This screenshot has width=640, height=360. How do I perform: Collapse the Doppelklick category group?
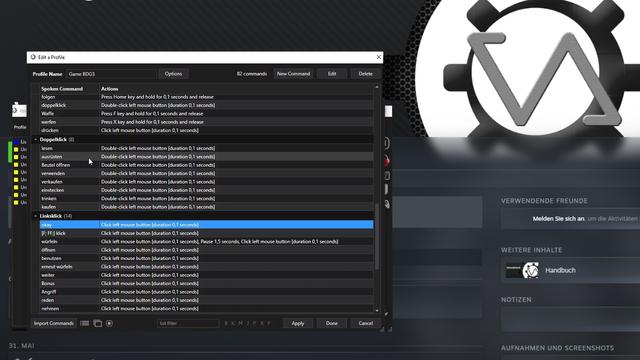click(x=36, y=140)
